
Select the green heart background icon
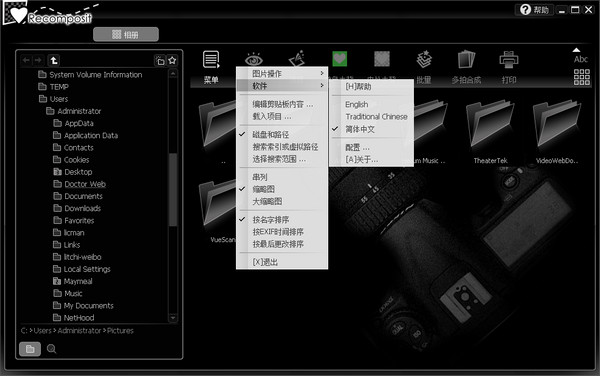point(339,59)
